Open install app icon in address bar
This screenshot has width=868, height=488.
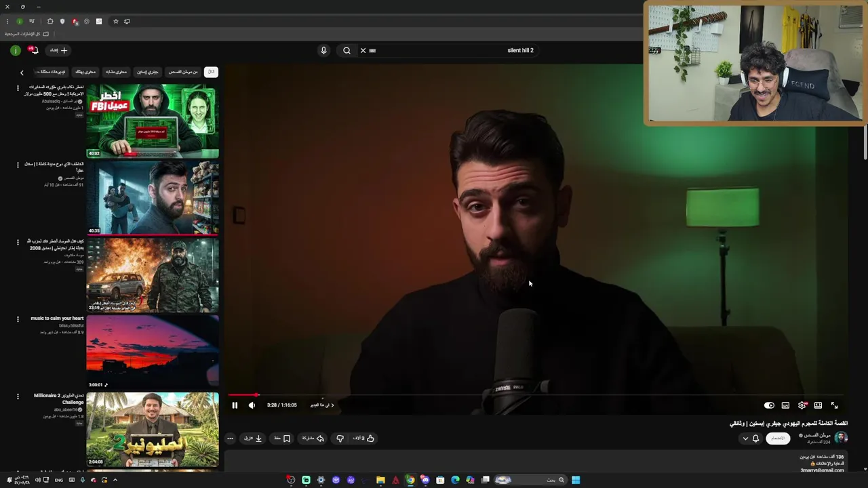click(127, 22)
